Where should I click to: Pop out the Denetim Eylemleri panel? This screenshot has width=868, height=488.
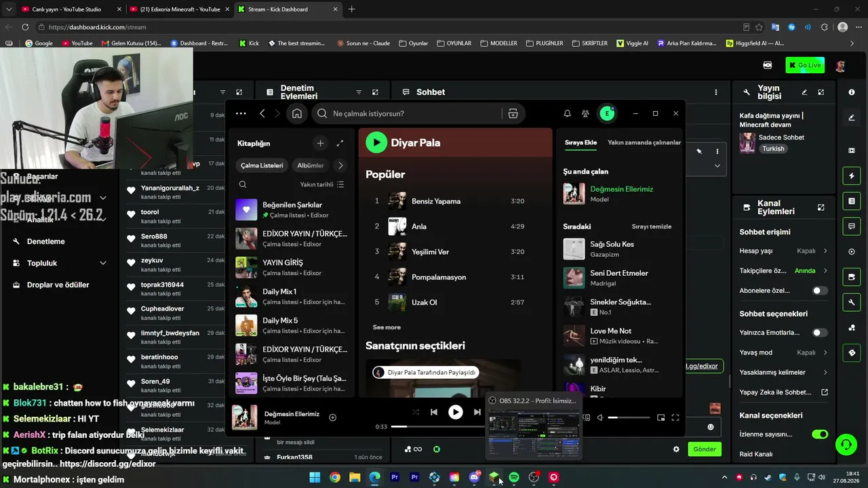tap(375, 92)
